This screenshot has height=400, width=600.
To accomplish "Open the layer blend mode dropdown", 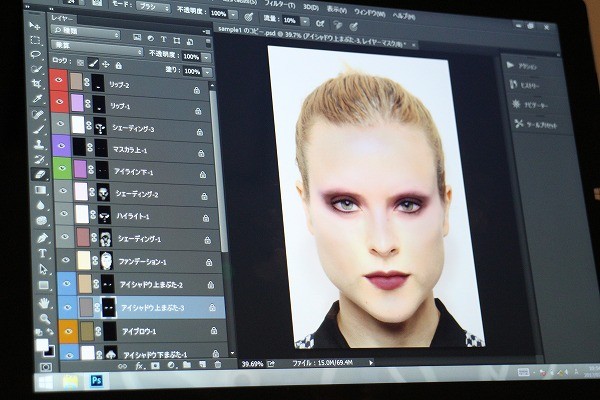I will [x=97, y=48].
